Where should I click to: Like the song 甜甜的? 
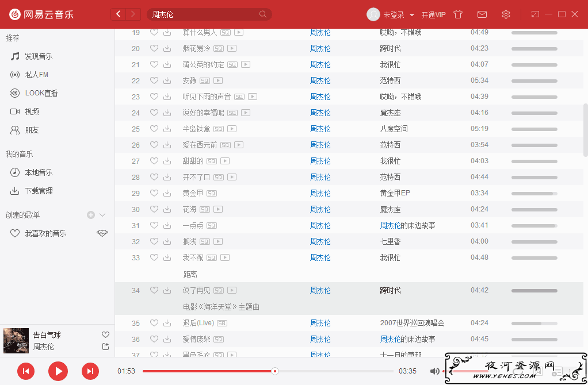pos(154,161)
